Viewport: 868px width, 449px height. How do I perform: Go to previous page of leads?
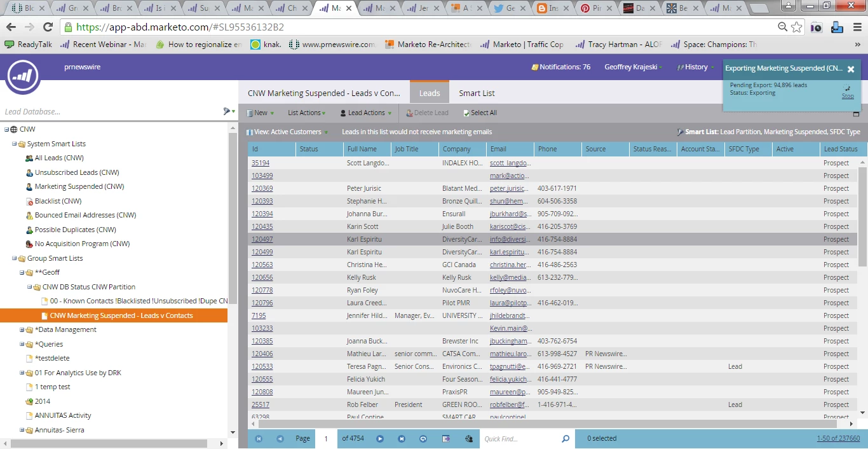click(x=280, y=439)
